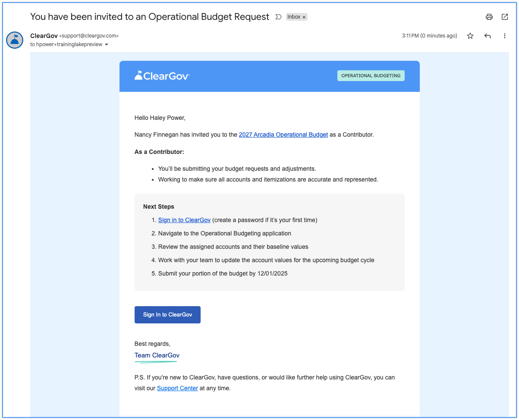This screenshot has height=420, width=519.
Task: Expand recipient details dropdown arrow
Action: click(107, 44)
